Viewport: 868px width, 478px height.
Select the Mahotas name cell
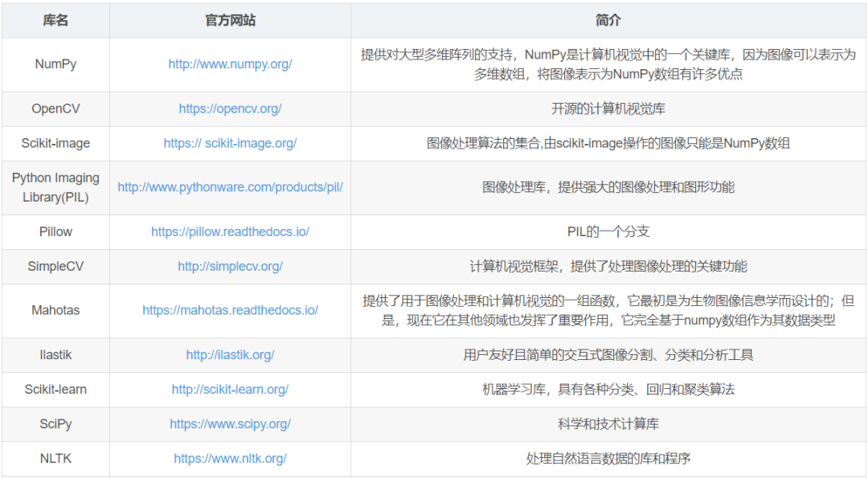[55, 310]
